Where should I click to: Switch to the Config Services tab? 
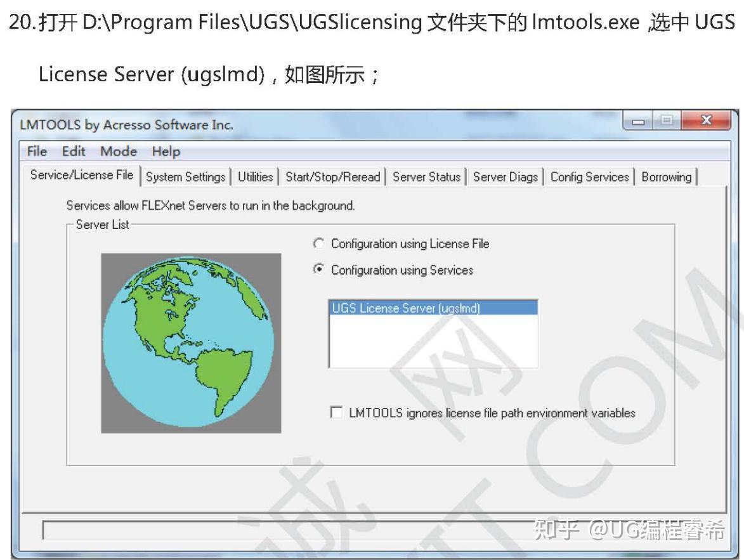coord(589,178)
